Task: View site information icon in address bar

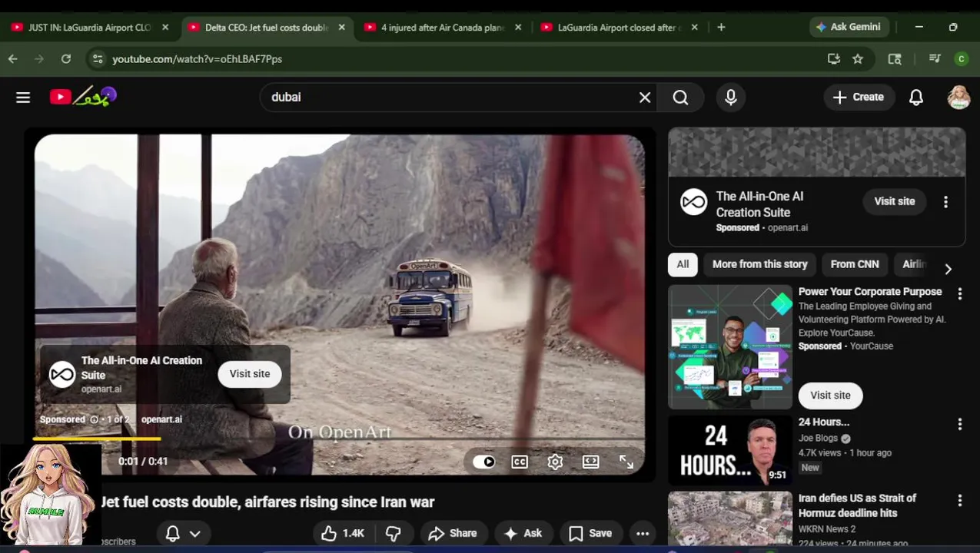Action: tap(97, 58)
